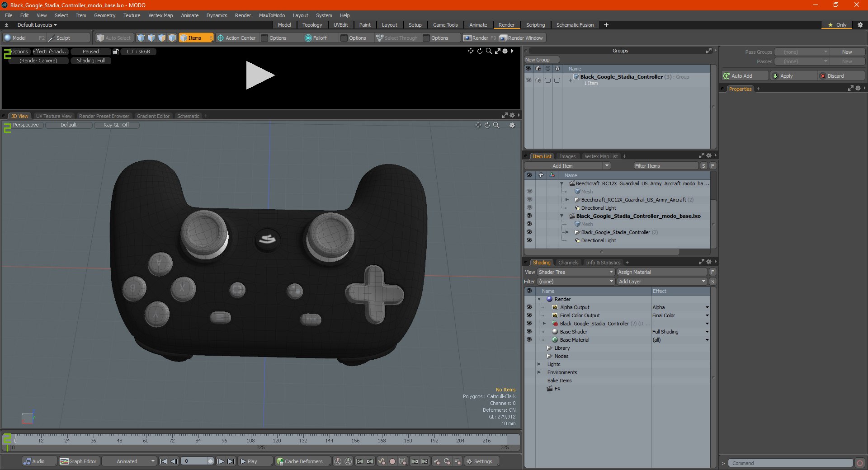Click the Apply button
868x470 pixels.
point(793,76)
